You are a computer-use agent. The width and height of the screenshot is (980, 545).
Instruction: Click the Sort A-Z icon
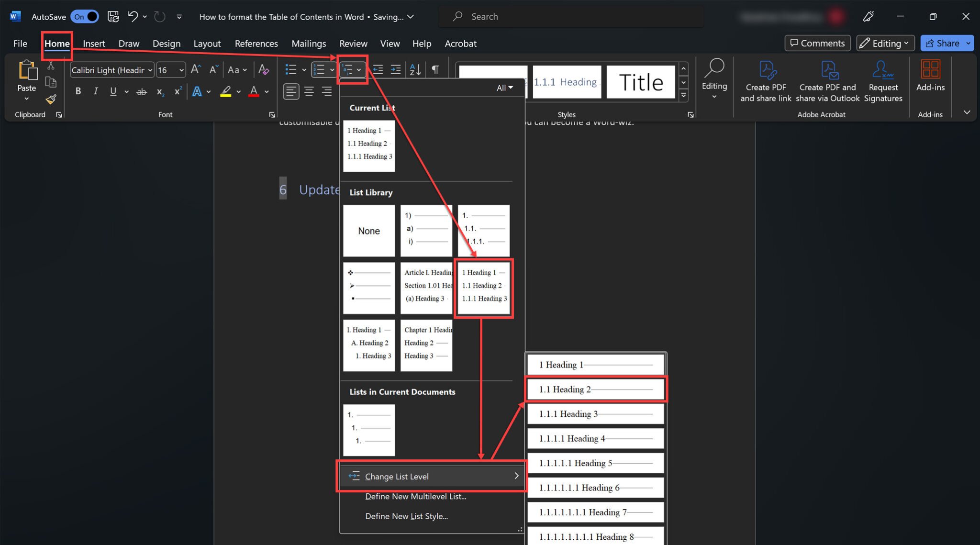(x=415, y=70)
